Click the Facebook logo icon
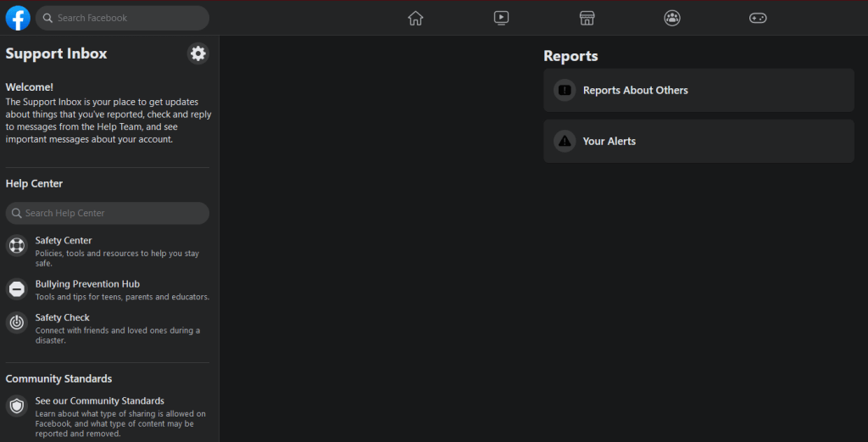This screenshot has width=868, height=442. pos(18,18)
